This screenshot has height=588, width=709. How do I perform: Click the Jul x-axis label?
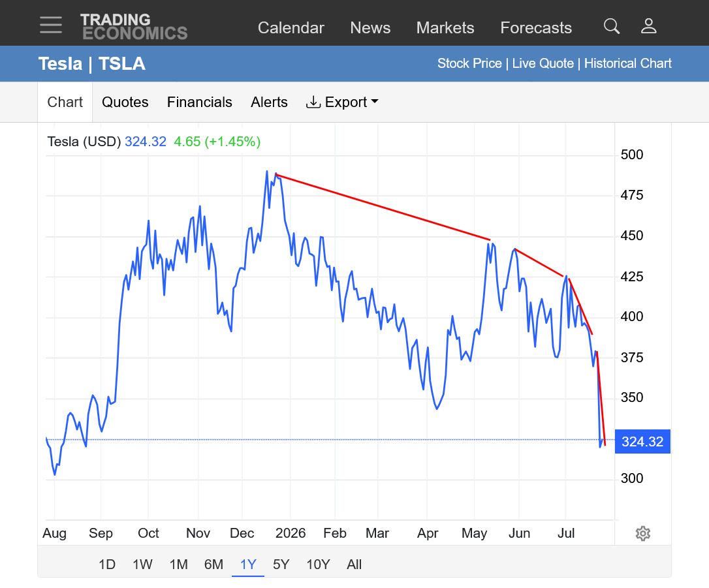tap(565, 533)
